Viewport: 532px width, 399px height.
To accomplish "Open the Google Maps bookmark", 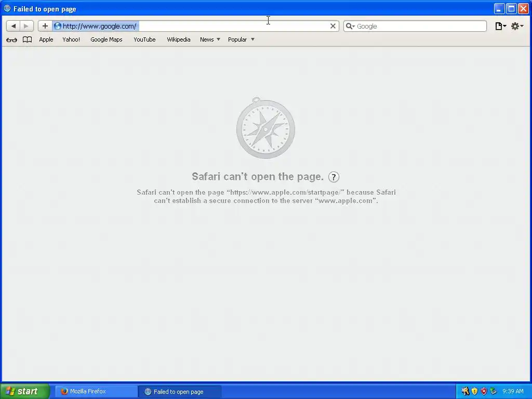I will (x=106, y=39).
